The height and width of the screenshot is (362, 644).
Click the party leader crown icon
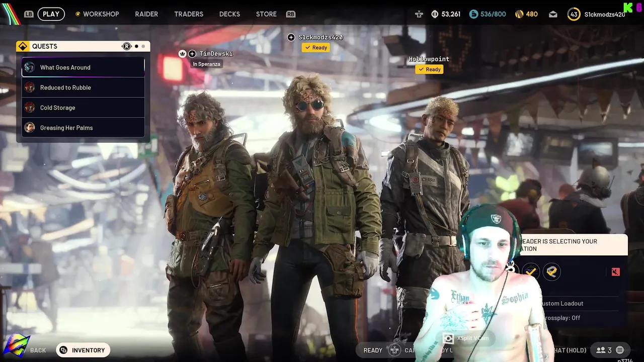click(x=183, y=54)
